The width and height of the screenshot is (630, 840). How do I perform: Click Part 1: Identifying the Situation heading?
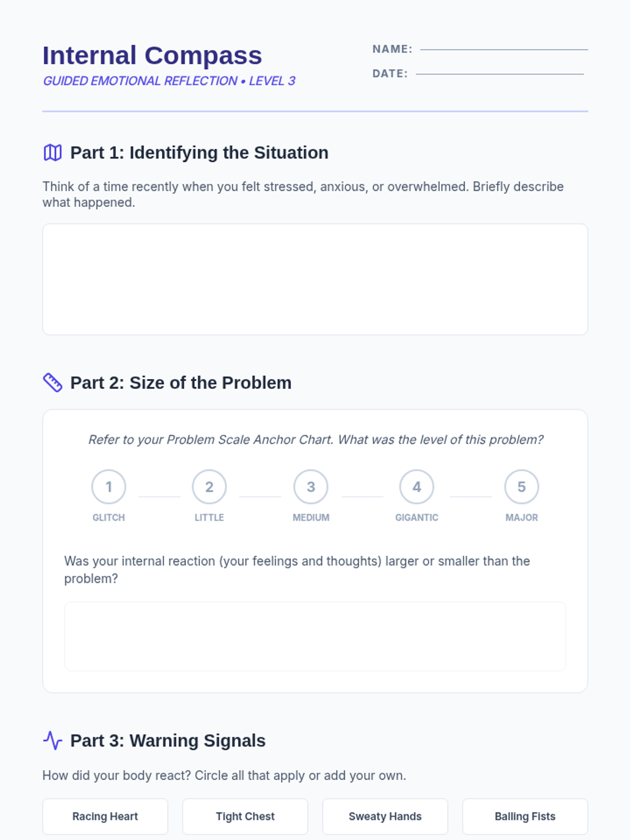tap(199, 153)
